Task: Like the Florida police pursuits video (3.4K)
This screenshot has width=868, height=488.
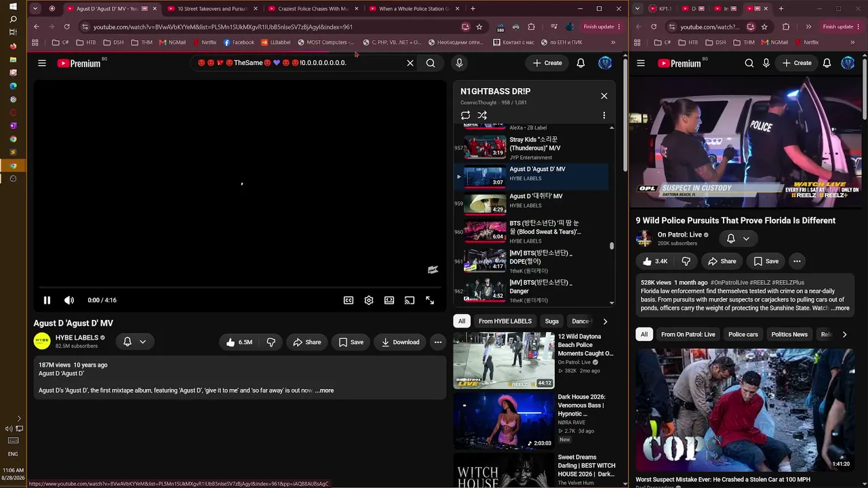Action: [x=655, y=261]
